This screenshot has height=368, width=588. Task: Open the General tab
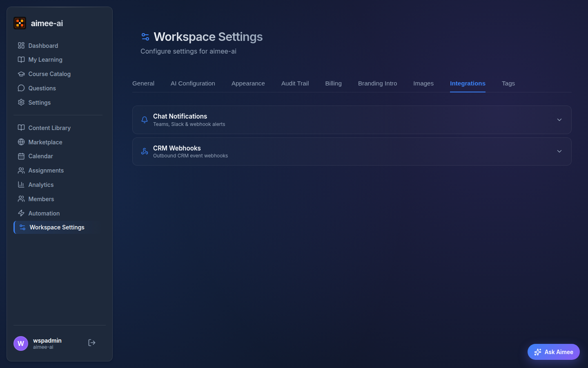143,83
